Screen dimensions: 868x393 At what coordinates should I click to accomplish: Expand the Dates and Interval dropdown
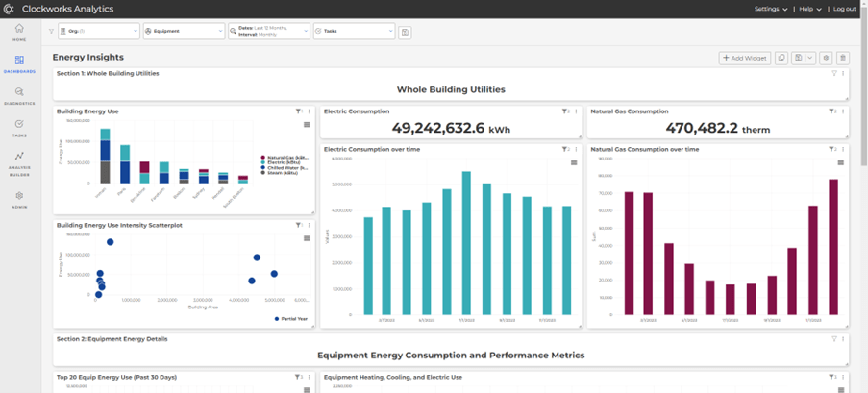pos(268,32)
